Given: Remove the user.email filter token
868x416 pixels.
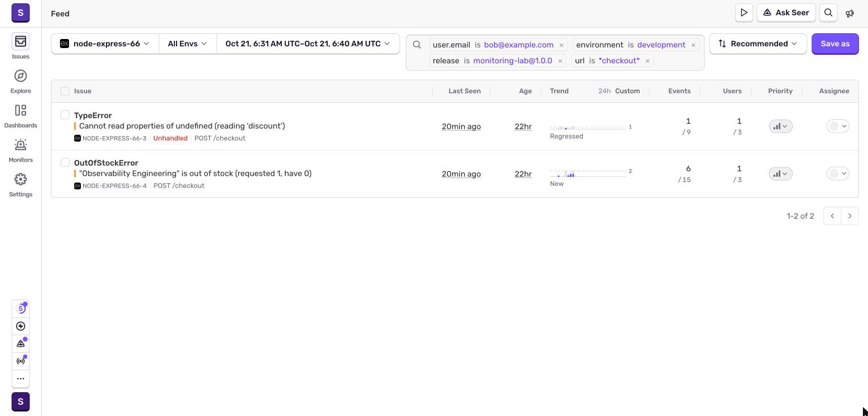Looking at the screenshot, I should click(x=561, y=45).
